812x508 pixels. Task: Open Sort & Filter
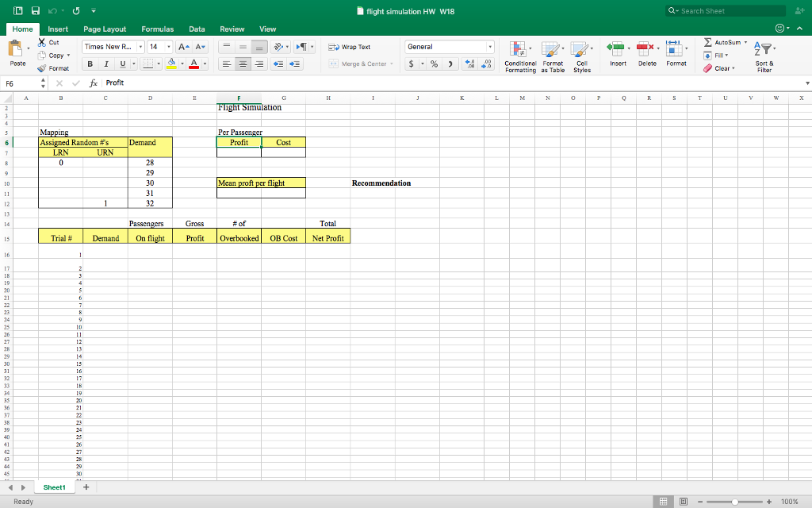(x=764, y=56)
